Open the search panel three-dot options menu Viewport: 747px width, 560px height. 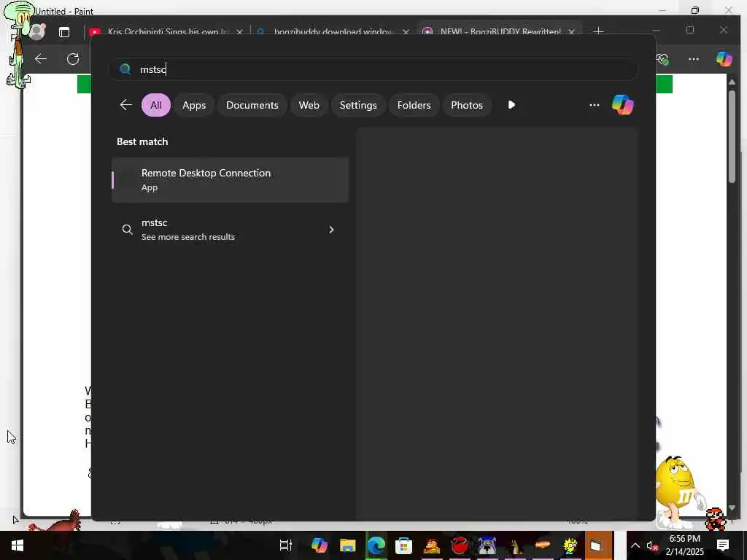click(x=594, y=105)
